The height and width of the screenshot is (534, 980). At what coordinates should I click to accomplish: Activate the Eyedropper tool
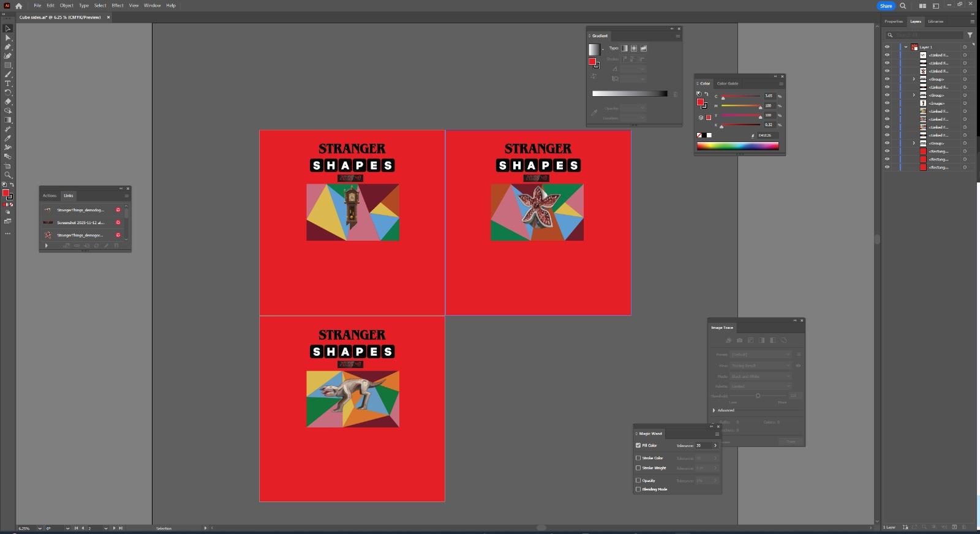point(8,138)
